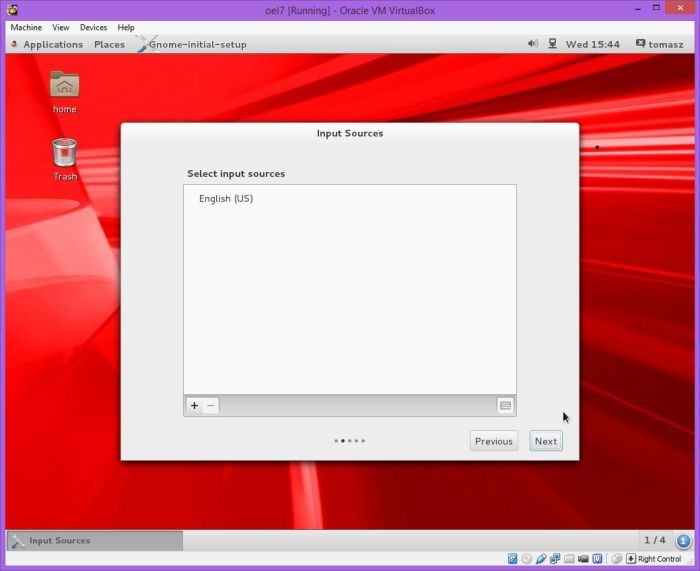Click Input Sources taskbar window button
The width and height of the screenshot is (700, 571).
pos(94,541)
